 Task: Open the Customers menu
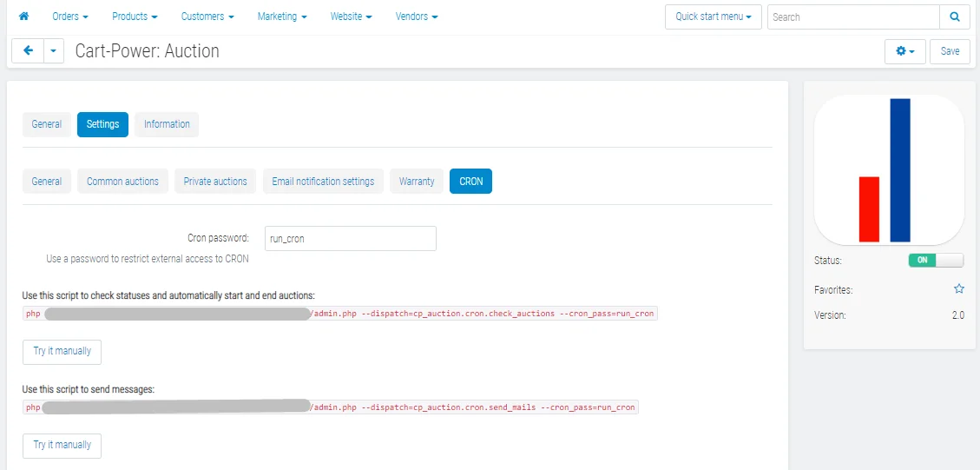click(208, 17)
